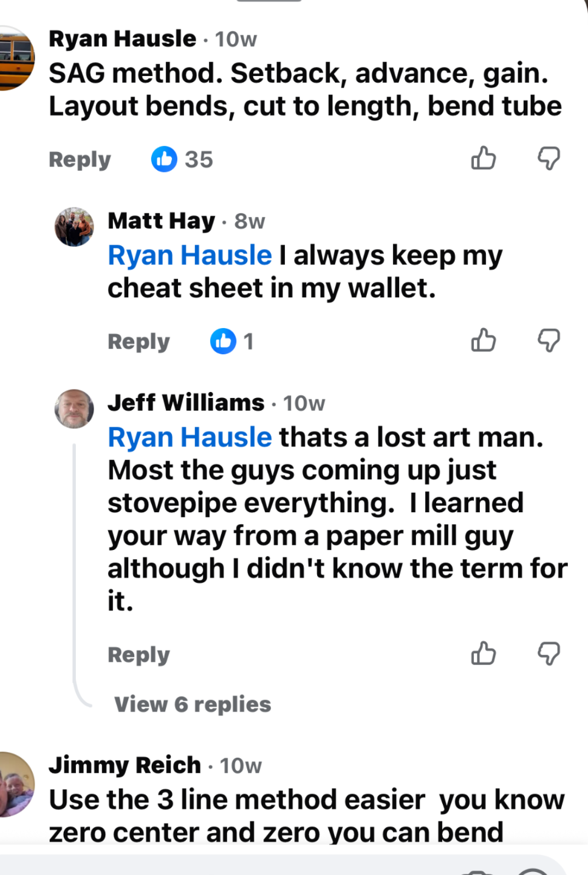The width and height of the screenshot is (588, 875).
Task: Open Jeff Williams' profile picture
Action: coord(74,409)
